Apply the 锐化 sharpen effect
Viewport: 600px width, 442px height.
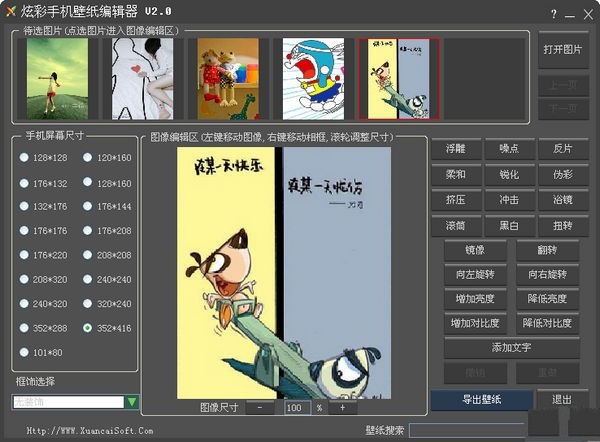509,175
